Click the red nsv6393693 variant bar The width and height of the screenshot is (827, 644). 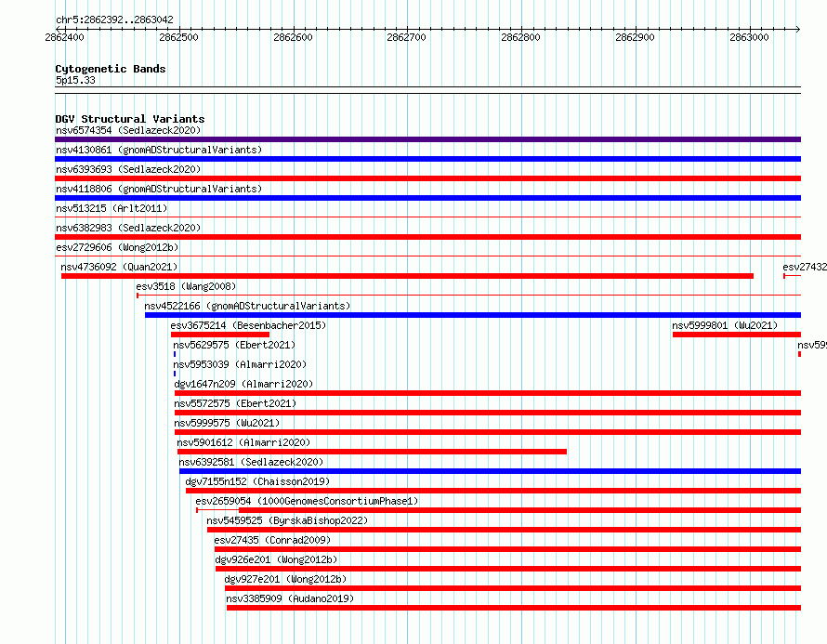pyautogui.click(x=427, y=178)
